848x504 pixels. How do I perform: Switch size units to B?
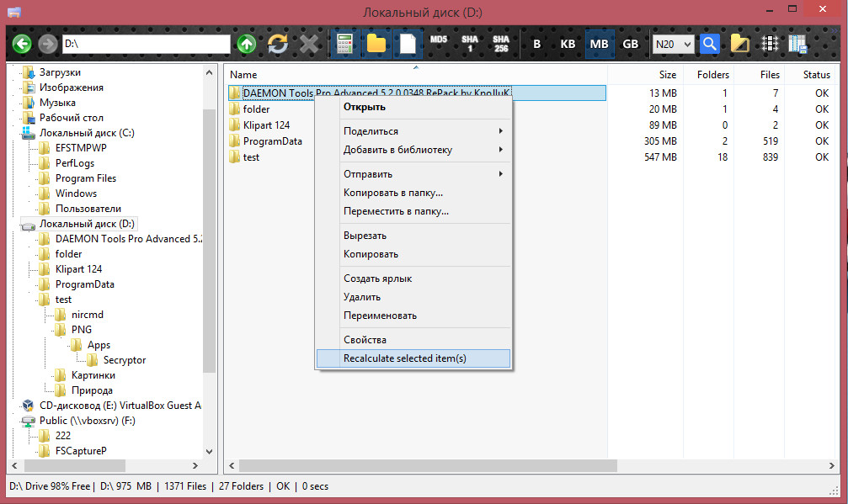pyautogui.click(x=537, y=44)
